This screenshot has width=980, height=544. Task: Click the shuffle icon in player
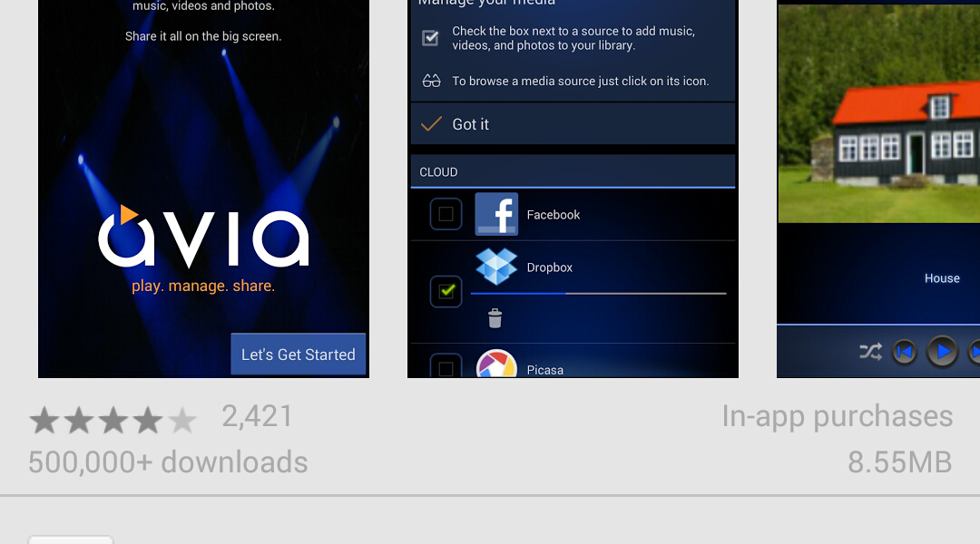coord(870,352)
